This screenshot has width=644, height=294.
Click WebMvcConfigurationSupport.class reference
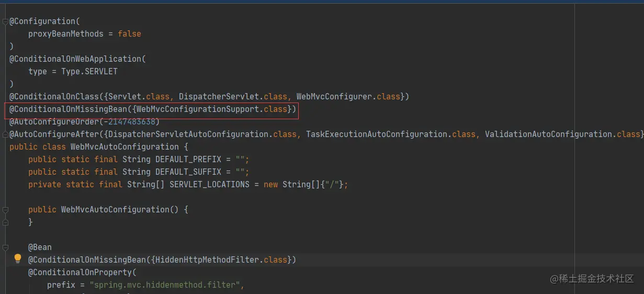pyautogui.click(x=212, y=109)
